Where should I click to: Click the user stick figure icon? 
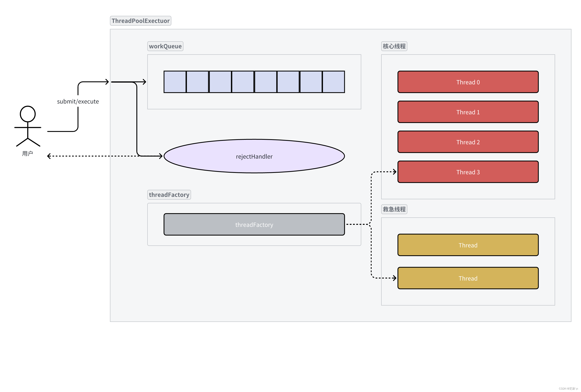(x=28, y=126)
